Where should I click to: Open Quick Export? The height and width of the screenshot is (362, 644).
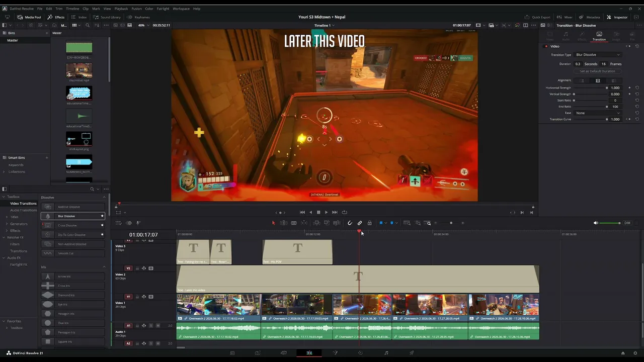click(x=538, y=17)
